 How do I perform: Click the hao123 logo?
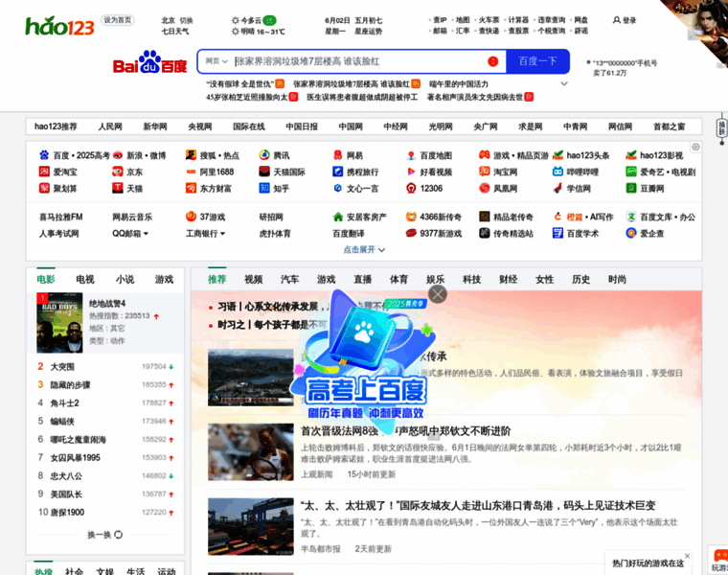click(x=59, y=26)
